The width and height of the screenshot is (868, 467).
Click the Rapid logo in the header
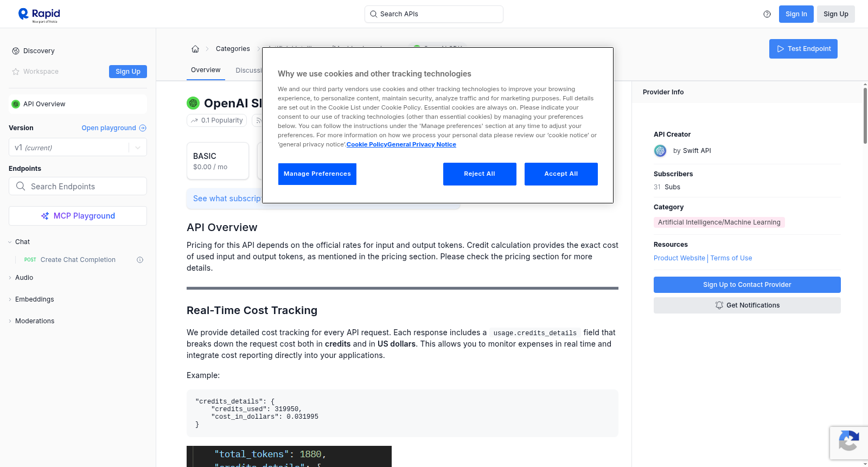39,15
